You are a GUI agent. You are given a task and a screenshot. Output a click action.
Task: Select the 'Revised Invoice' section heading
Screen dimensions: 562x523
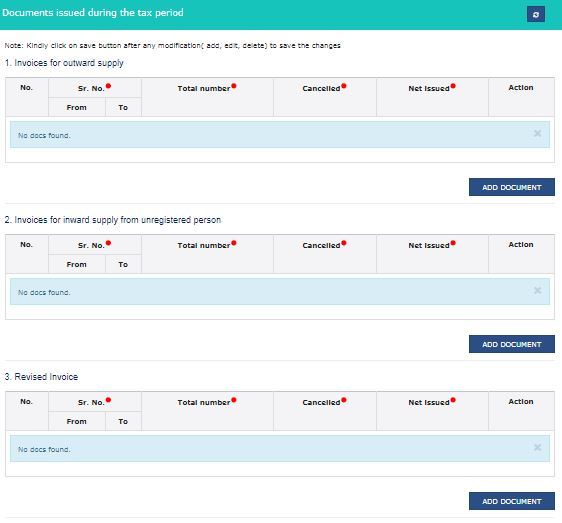(41, 377)
